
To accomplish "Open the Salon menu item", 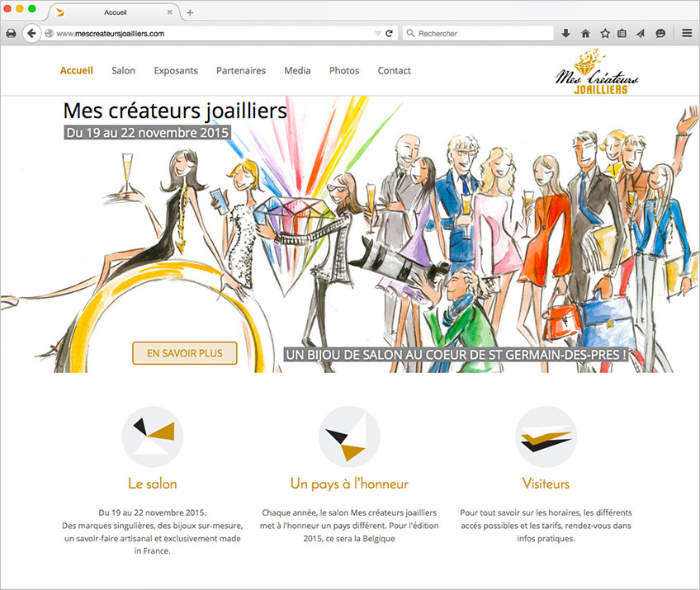I will click(x=123, y=71).
